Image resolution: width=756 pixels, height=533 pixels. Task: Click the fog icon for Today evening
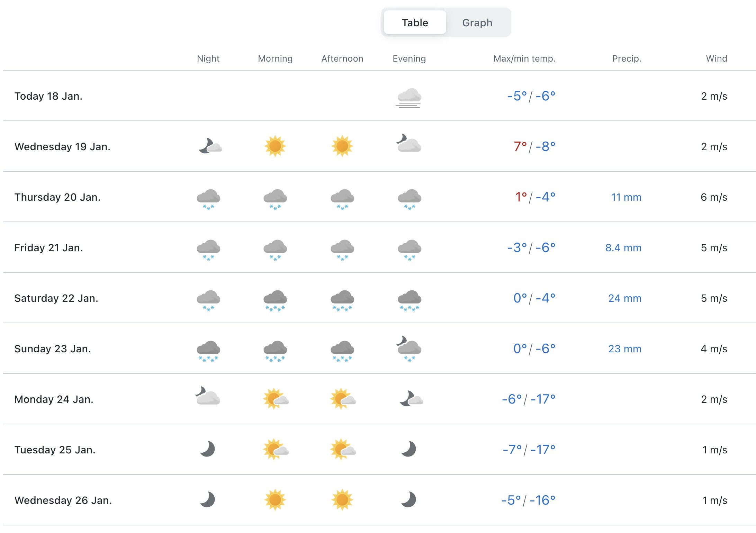tap(409, 98)
